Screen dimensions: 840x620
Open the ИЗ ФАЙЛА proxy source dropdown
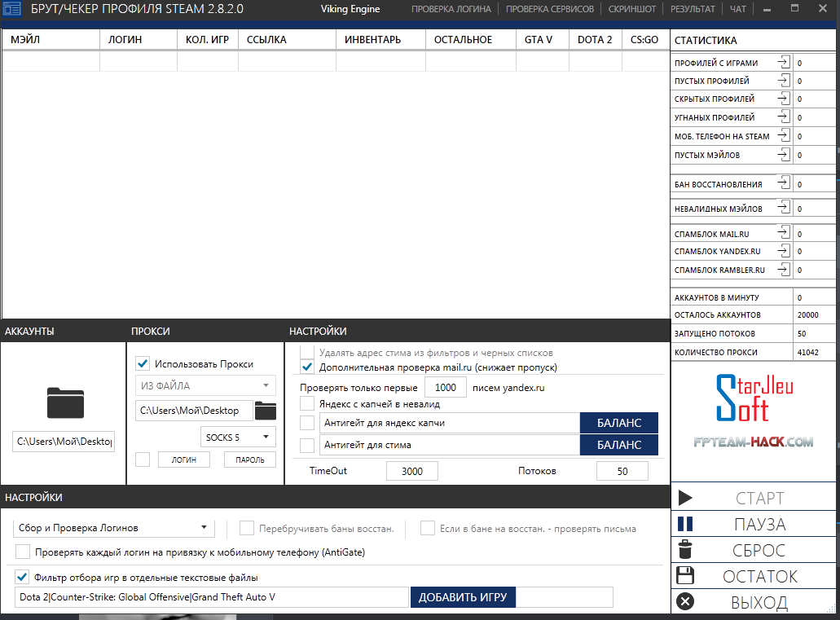pyautogui.click(x=205, y=385)
